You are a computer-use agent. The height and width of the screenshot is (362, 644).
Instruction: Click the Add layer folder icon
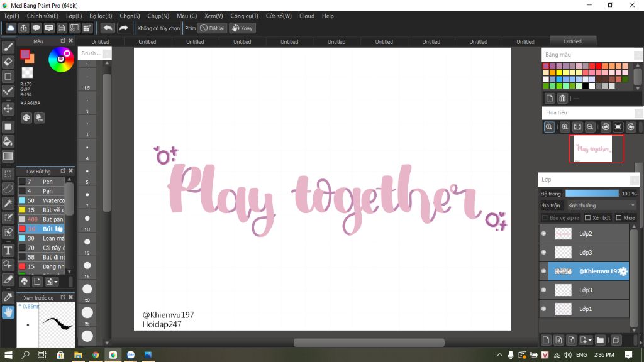click(x=600, y=340)
